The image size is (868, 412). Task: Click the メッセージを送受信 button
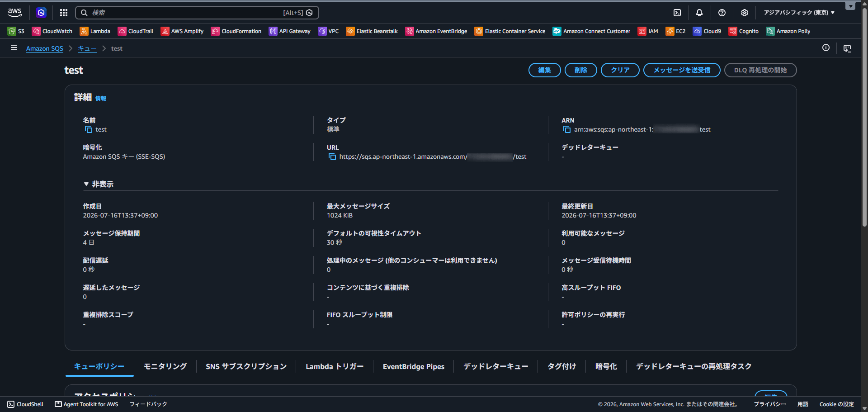pyautogui.click(x=682, y=70)
